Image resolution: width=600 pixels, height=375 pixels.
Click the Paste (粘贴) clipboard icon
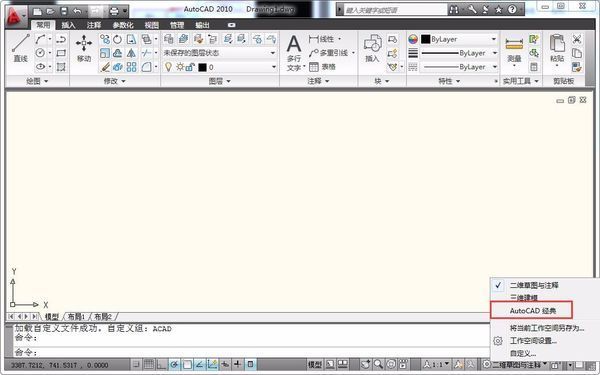tap(557, 48)
